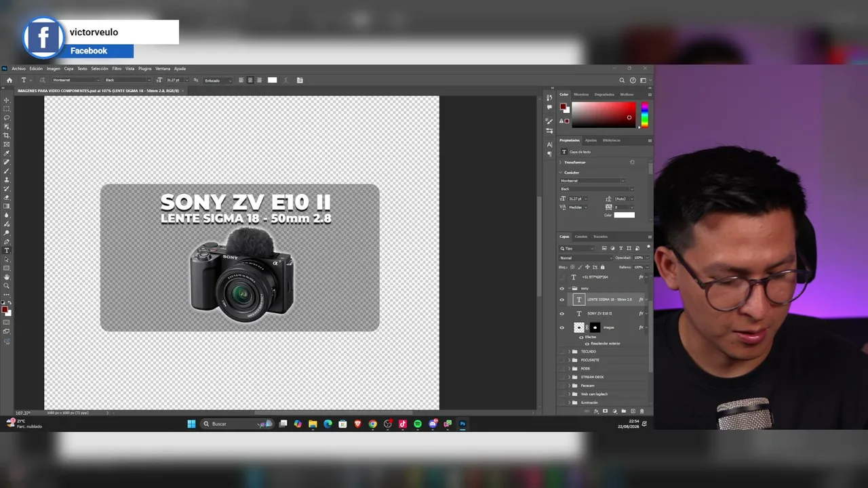Add a layer mask
868x488 pixels.
tap(606, 411)
